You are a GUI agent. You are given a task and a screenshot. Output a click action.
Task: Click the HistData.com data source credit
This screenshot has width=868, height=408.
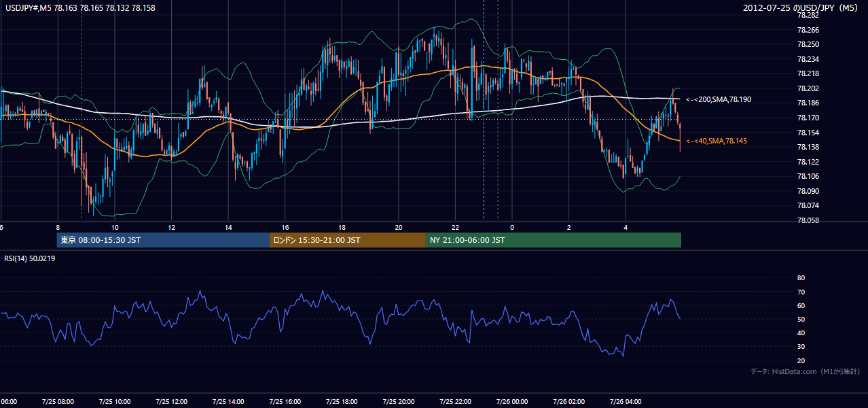806,371
